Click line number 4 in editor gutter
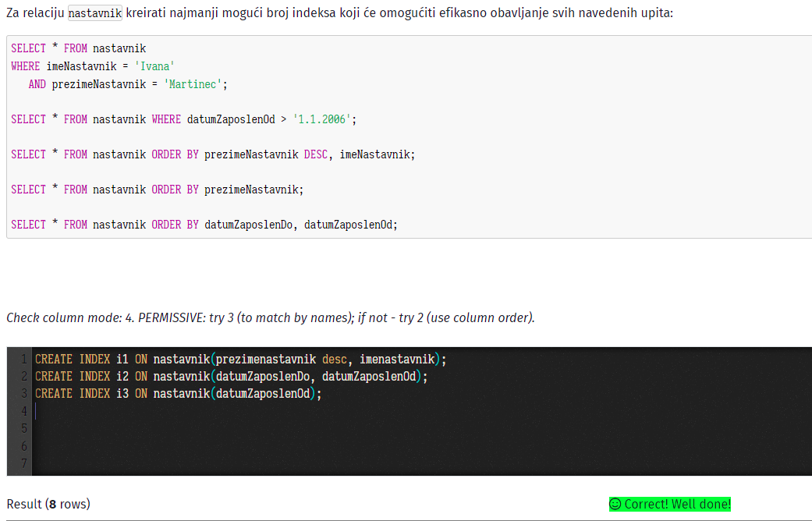Screen dimensions: 812x521 coord(24,411)
